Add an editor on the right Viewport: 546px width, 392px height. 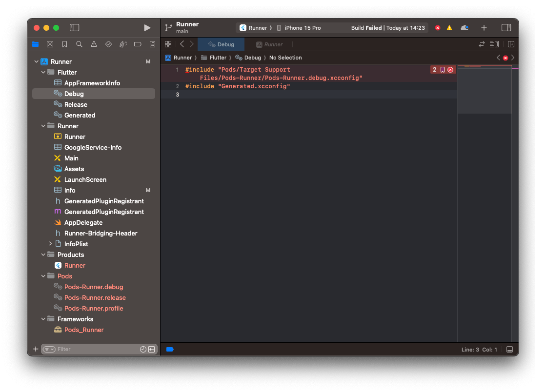[x=511, y=44]
